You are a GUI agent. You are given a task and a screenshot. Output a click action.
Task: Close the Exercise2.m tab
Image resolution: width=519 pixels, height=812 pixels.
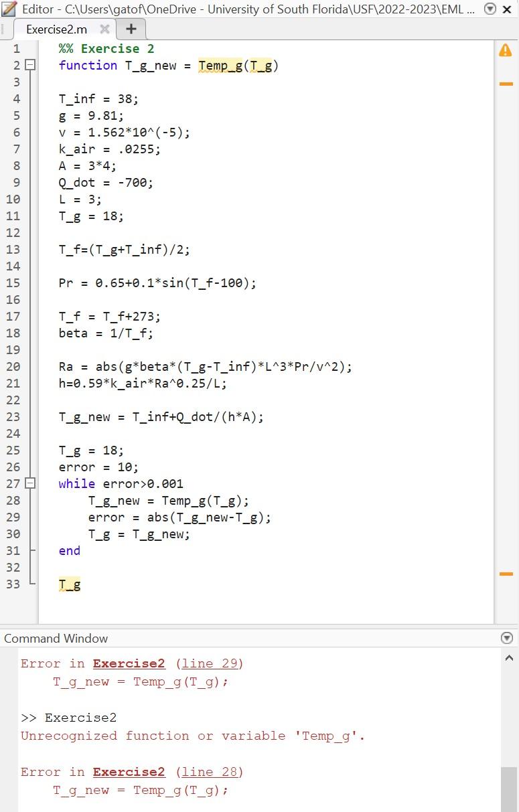click(104, 29)
